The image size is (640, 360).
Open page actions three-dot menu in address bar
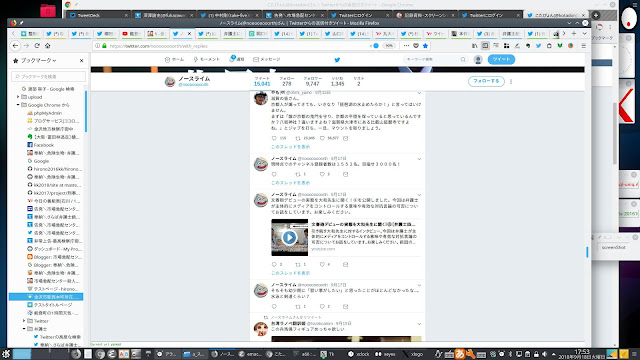click(x=406, y=46)
